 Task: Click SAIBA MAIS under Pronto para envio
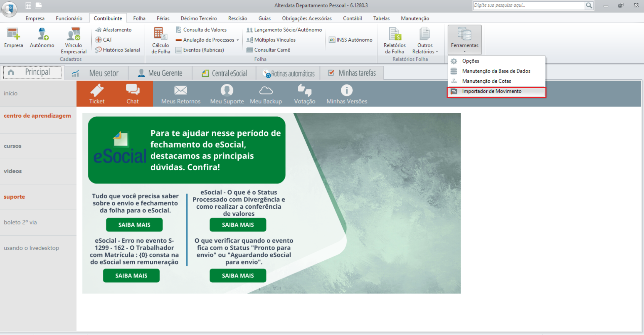[x=238, y=276]
